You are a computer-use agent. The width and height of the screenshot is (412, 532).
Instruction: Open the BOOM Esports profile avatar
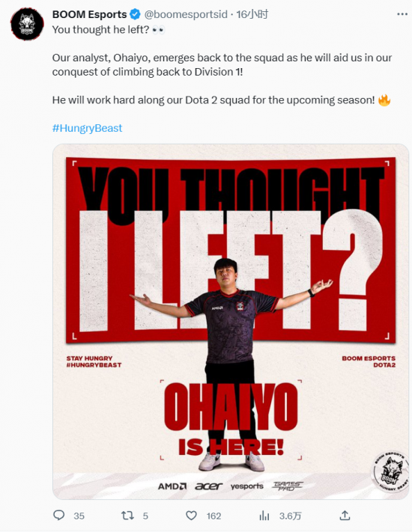27,24
